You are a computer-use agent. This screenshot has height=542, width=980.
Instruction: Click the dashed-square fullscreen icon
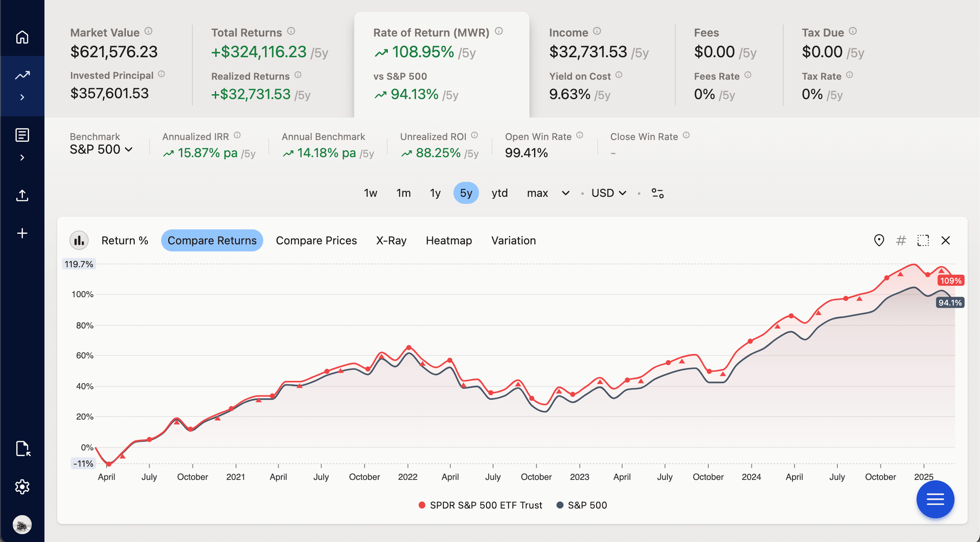tap(923, 240)
